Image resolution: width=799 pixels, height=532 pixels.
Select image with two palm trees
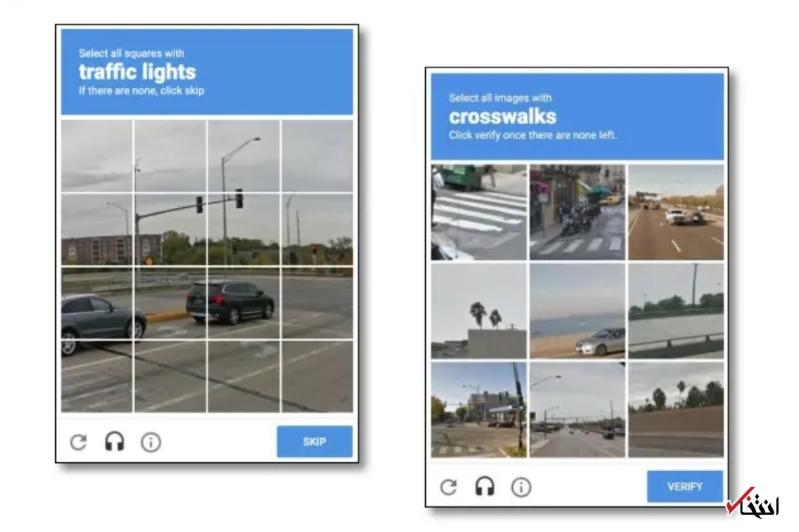(479, 311)
